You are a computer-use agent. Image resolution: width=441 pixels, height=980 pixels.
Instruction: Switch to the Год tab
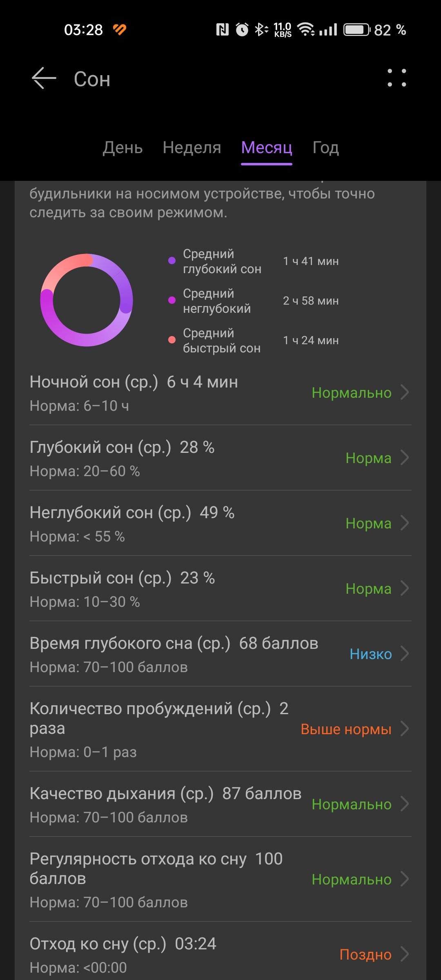coord(325,147)
